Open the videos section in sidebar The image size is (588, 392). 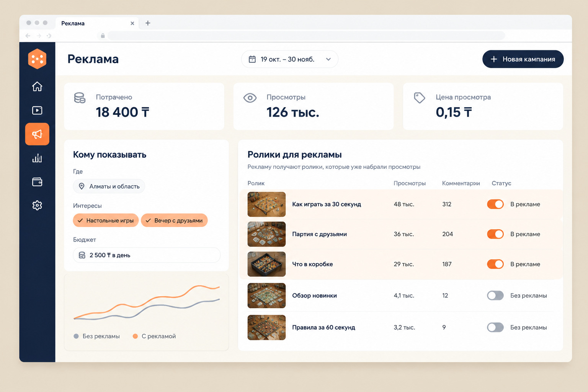(37, 110)
